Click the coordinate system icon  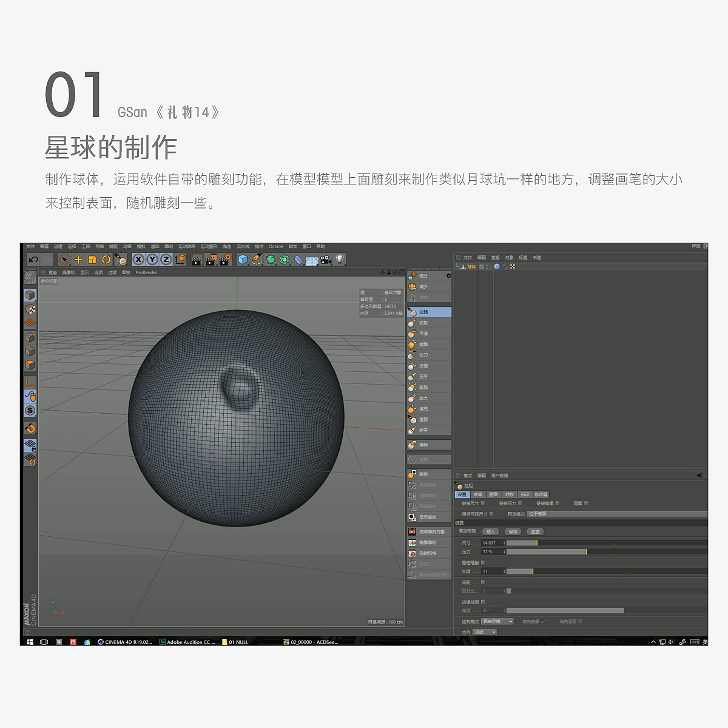coord(180,260)
